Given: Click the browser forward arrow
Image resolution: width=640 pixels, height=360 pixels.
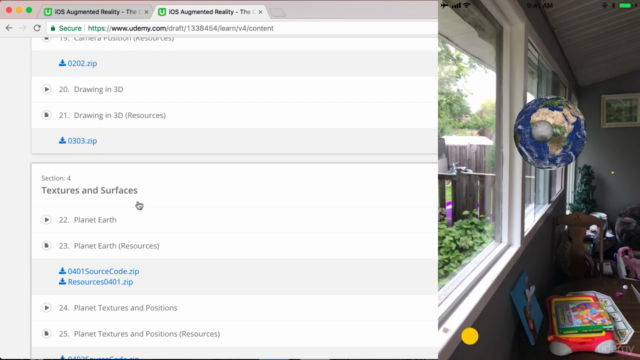Looking at the screenshot, I should pos(23,28).
